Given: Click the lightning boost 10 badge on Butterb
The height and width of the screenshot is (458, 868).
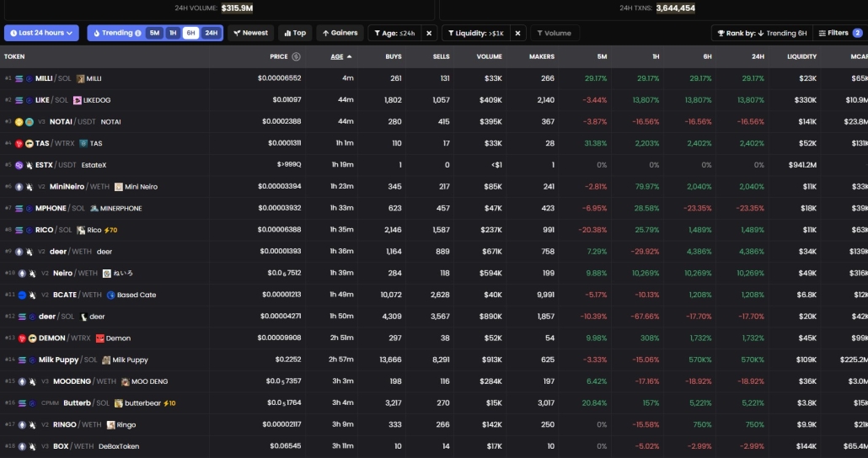Looking at the screenshot, I should [169, 402].
